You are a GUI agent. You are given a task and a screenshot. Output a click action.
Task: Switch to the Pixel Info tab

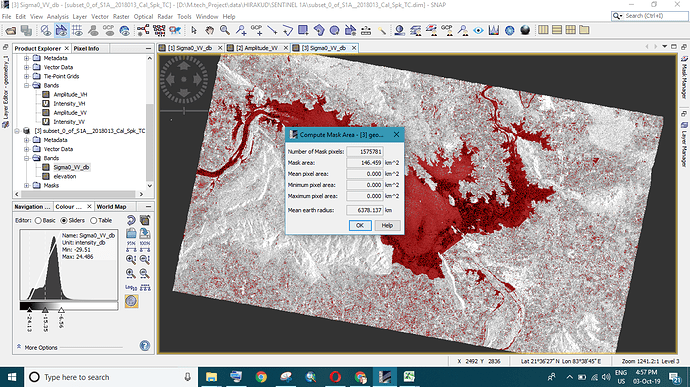click(86, 48)
